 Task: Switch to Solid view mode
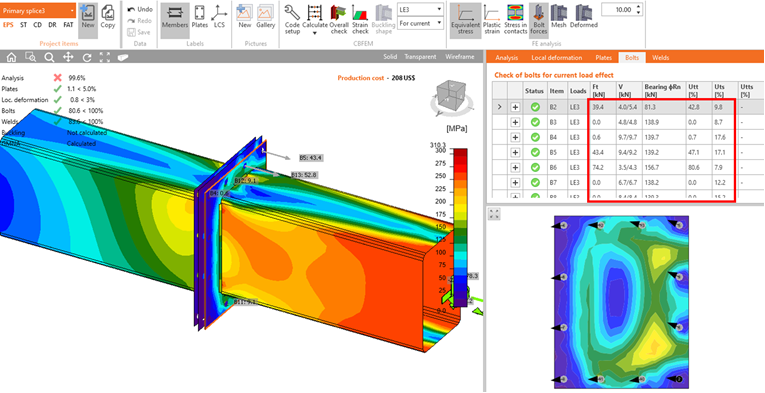pyautogui.click(x=390, y=57)
